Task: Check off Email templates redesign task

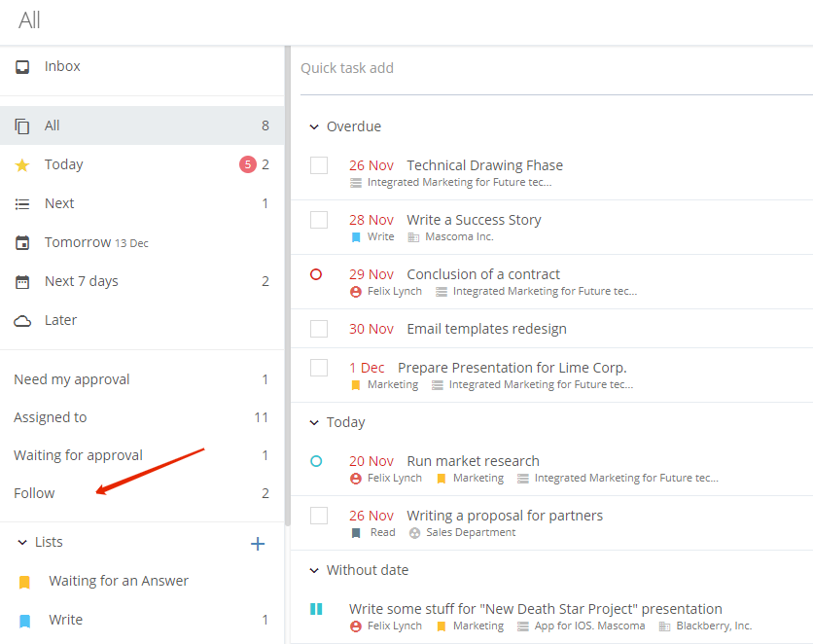Action: pyautogui.click(x=319, y=329)
